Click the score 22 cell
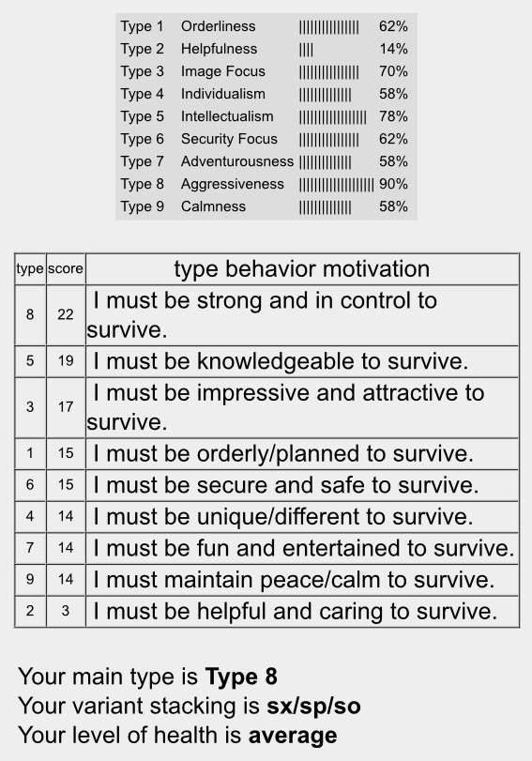Viewport: 532px width, 761px height. click(66, 315)
